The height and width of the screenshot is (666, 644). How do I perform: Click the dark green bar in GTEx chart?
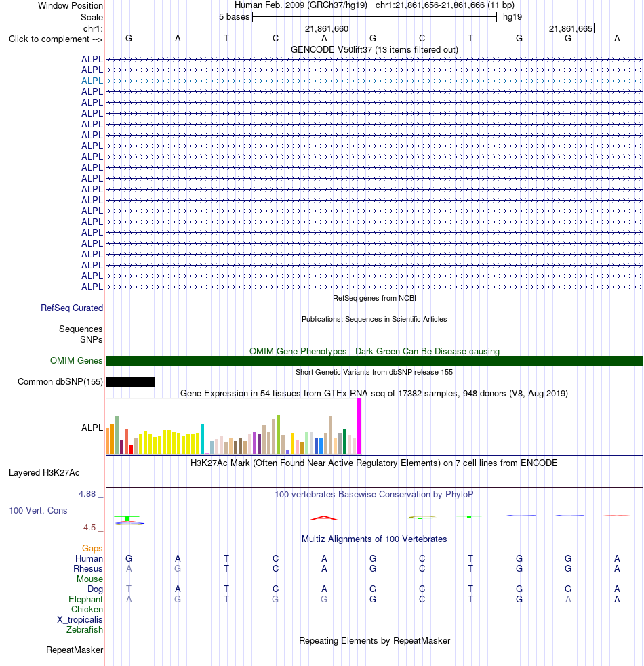345,442
